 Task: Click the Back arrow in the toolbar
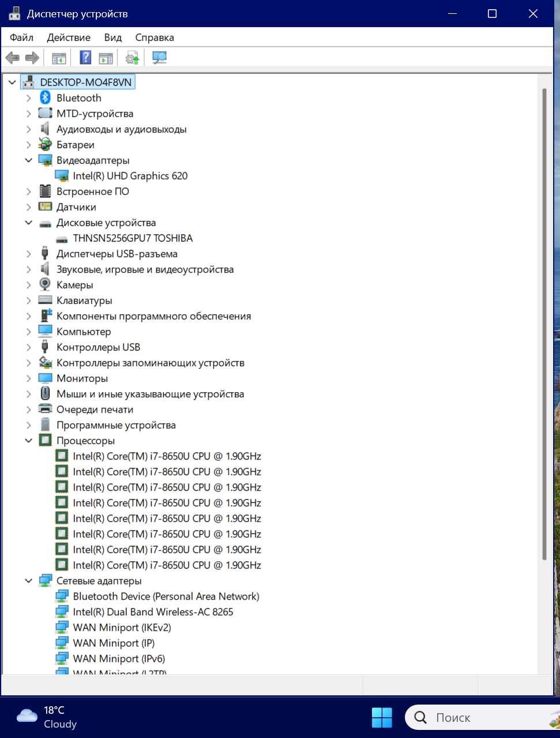coord(12,58)
